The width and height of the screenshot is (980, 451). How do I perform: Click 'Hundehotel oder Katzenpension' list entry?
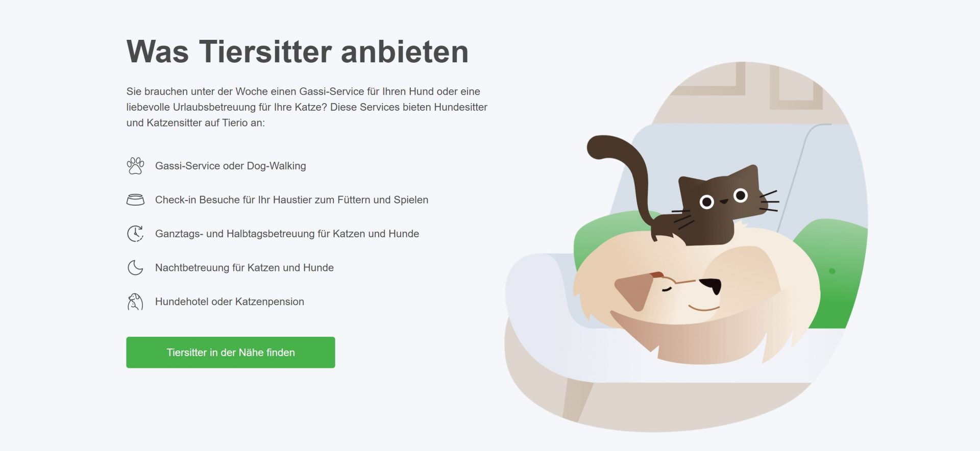(230, 302)
